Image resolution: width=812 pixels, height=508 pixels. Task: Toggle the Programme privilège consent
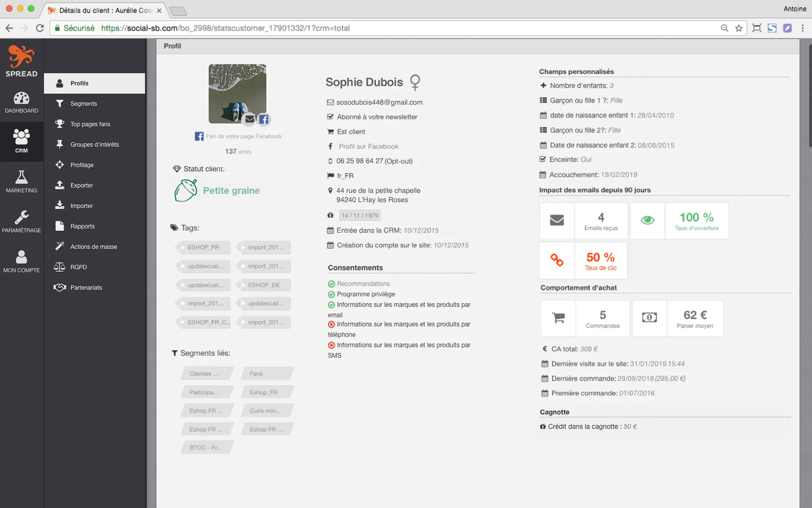click(331, 294)
